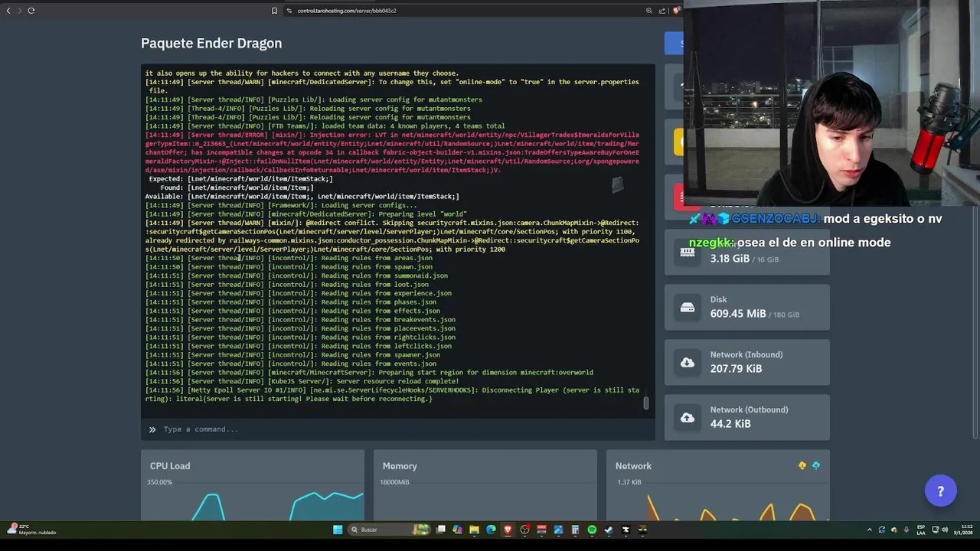
Task: Click the Network (Inbound) 207.79 KiB value
Action: click(x=736, y=369)
